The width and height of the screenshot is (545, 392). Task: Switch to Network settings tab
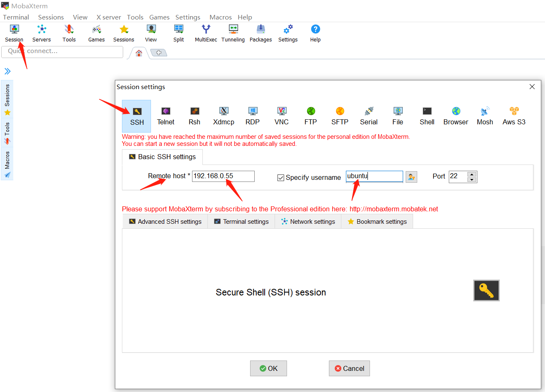click(308, 222)
